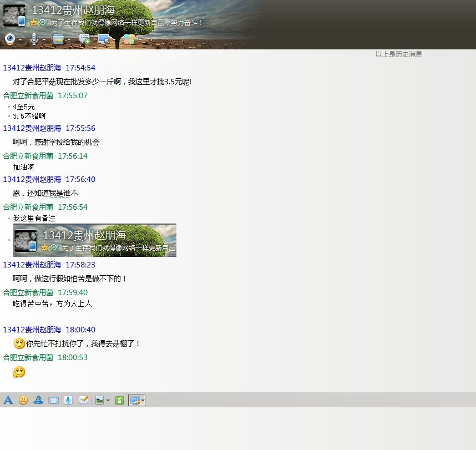Click the embedded screenshot image in the chat

pos(95,240)
